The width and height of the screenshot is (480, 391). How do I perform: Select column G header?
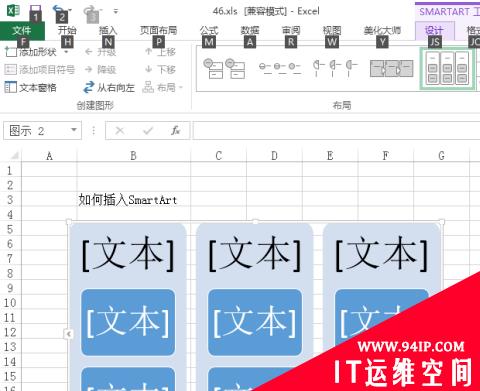coord(441,156)
